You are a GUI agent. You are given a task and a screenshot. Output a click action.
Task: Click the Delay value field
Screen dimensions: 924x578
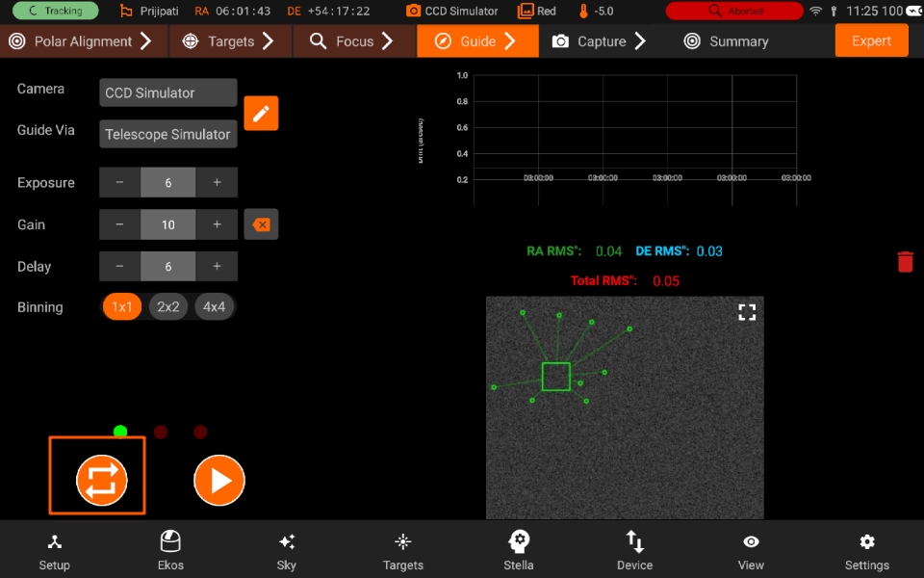point(167,267)
